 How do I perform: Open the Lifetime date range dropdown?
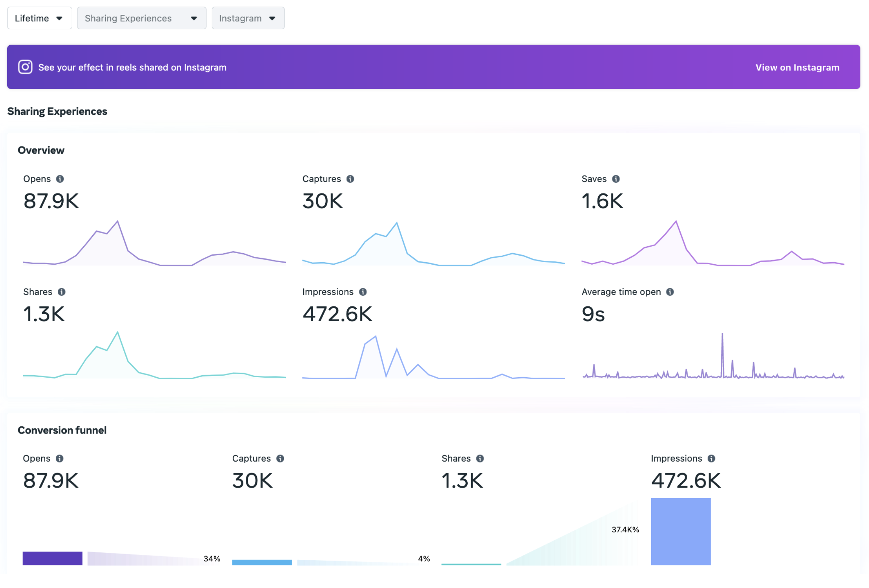39,18
